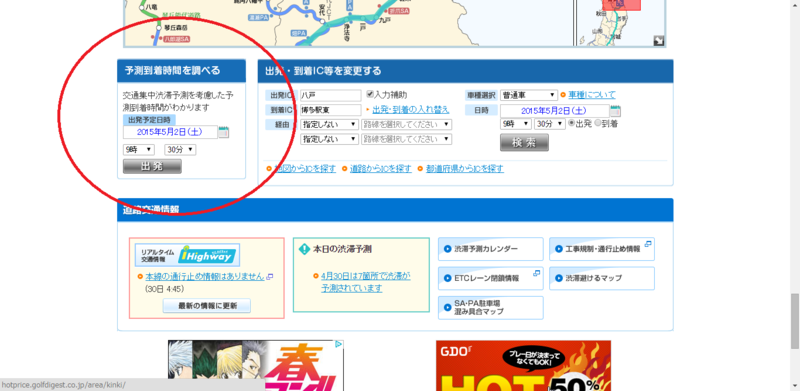Click AdChoices icon on anime advertisement
The image size is (800, 391).
point(338,345)
